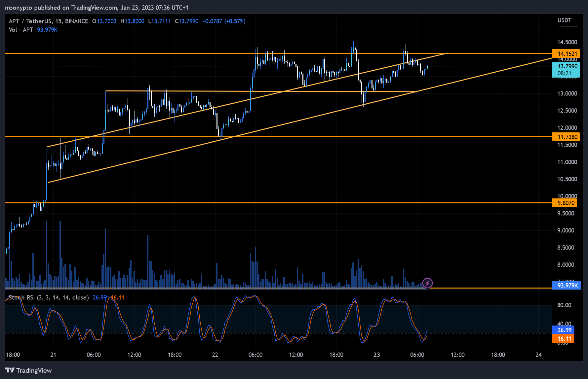Click the price axis label 9.0000

pyautogui.click(x=566, y=230)
